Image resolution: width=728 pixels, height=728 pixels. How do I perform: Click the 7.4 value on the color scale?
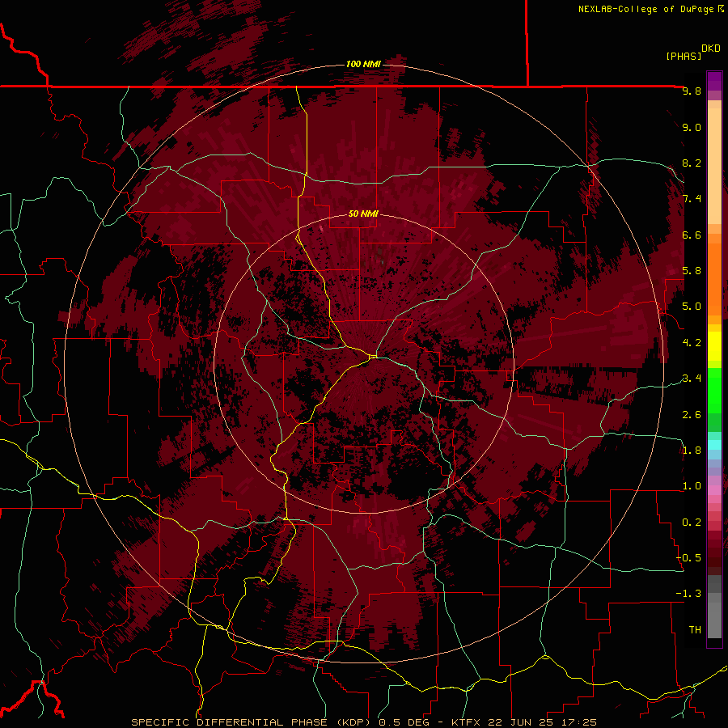(692, 199)
